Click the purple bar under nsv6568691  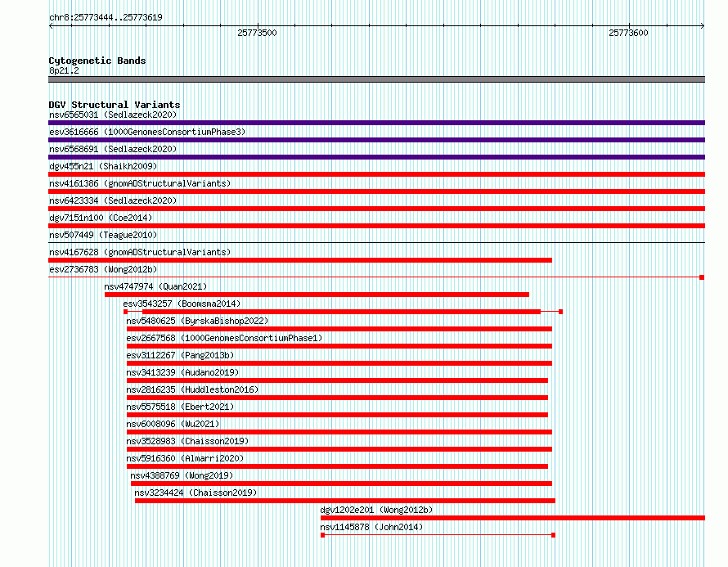376,157
